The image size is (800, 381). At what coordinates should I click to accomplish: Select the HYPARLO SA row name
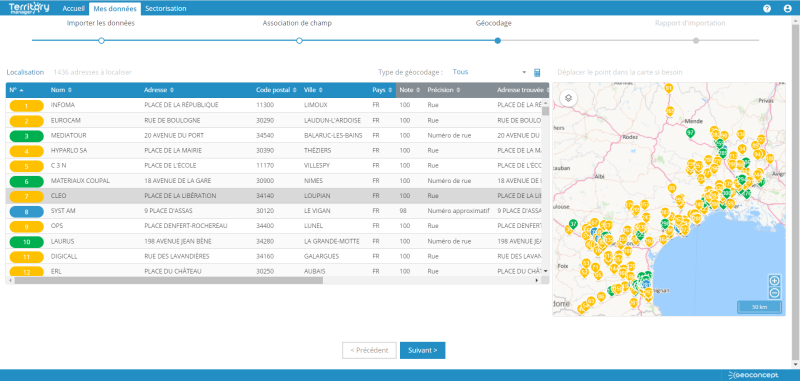tap(69, 150)
